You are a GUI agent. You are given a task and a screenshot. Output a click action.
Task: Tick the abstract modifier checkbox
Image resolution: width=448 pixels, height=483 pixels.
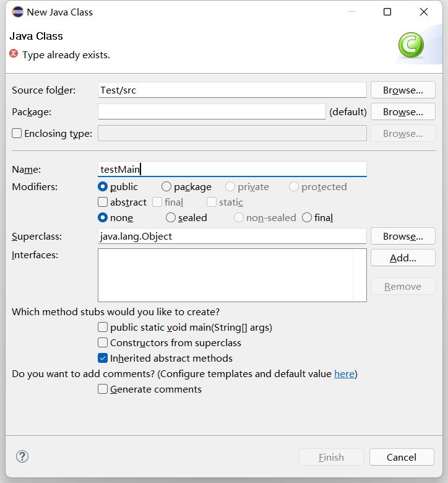click(103, 202)
